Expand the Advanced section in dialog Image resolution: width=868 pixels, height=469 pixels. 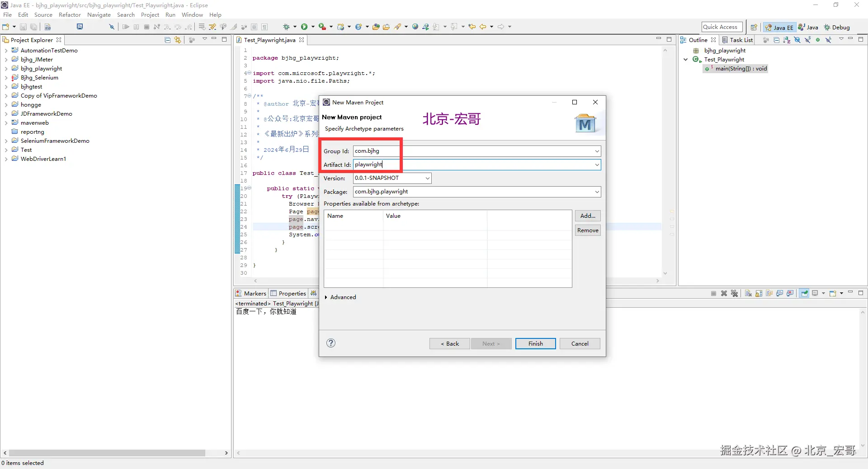coord(326,297)
